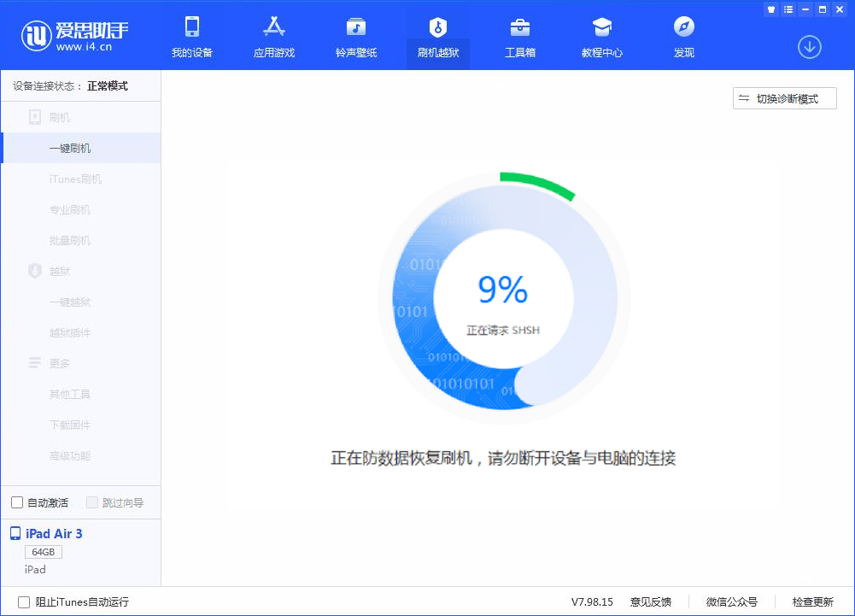The height and width of the screenshot is (616, 855).
Task: Click the 爱思助手 i4.cn logo
Action: pos(75,35)
